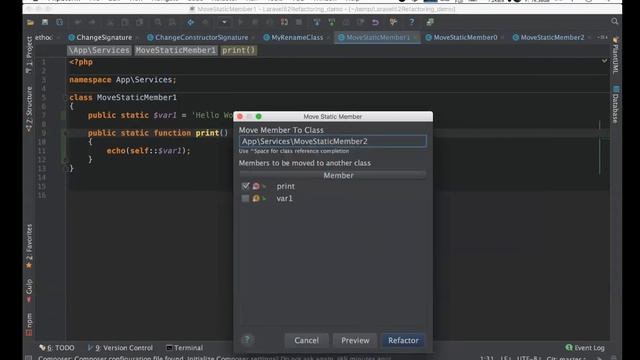
Task: Click the Move Member To Class input field
Action: 333,141
